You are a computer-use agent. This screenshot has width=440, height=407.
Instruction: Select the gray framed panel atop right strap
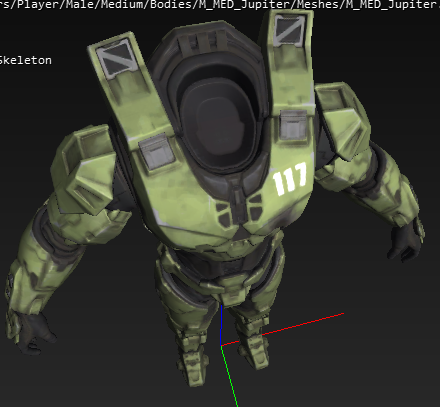click(x=289, y=30)
